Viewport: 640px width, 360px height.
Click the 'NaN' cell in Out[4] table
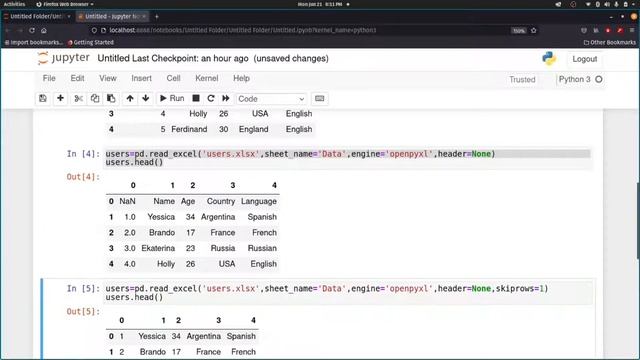click(x=127, y=201)
